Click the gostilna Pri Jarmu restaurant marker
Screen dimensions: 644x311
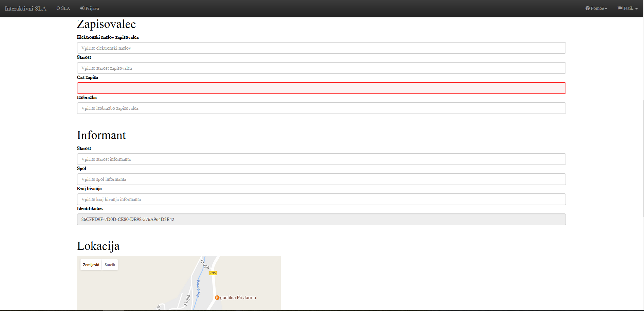(x=217, y=298)
